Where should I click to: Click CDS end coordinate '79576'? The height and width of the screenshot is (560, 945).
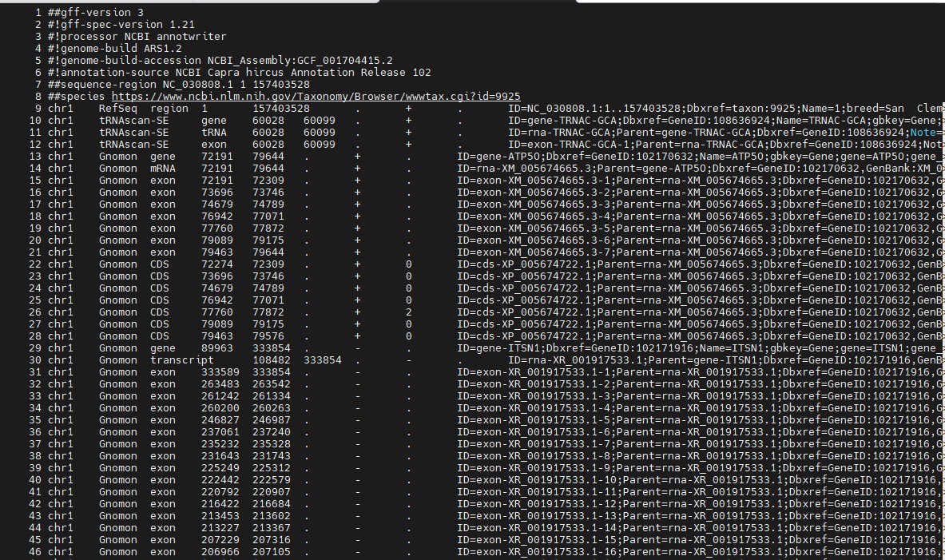pyautogui.click(x=268, y=336)
